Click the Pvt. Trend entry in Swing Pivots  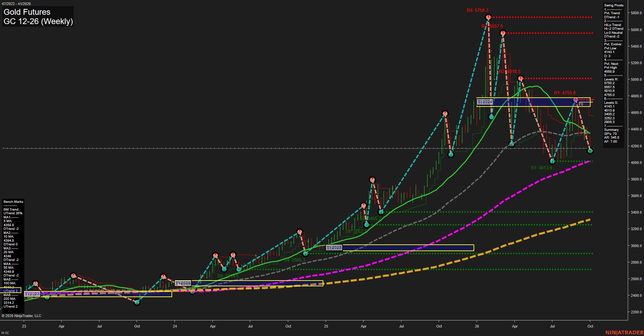coord(612,13)
